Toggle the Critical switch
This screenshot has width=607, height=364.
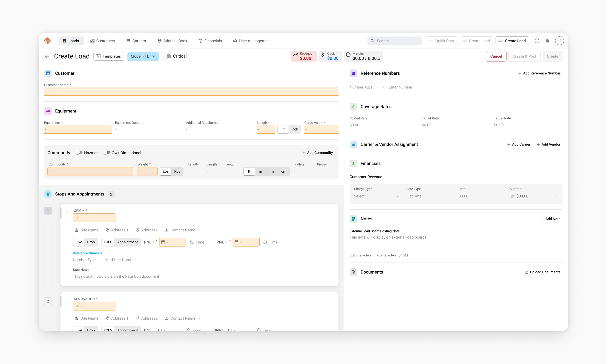pyautogui.click(x=167, y=56)
